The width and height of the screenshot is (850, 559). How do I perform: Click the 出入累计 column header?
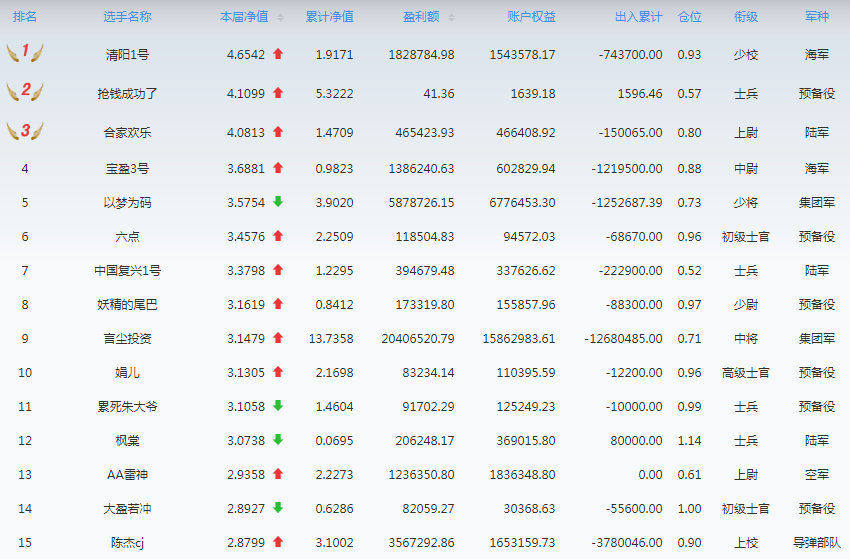[x=639, y=17]
